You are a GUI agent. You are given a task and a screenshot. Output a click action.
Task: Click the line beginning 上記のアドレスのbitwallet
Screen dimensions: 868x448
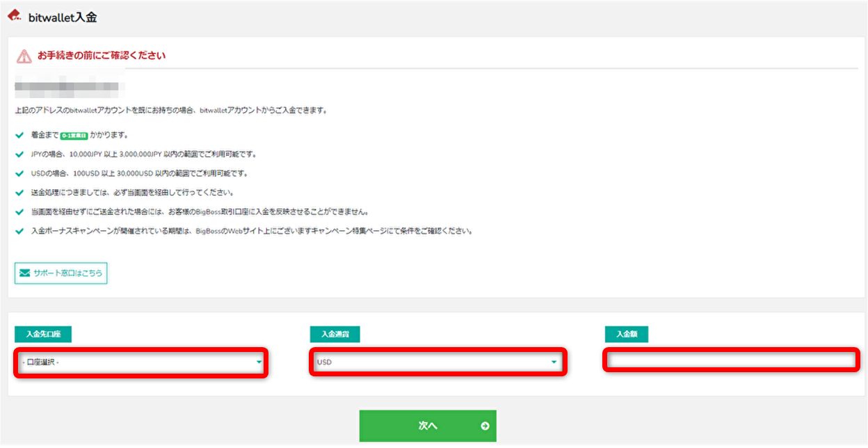170,110
